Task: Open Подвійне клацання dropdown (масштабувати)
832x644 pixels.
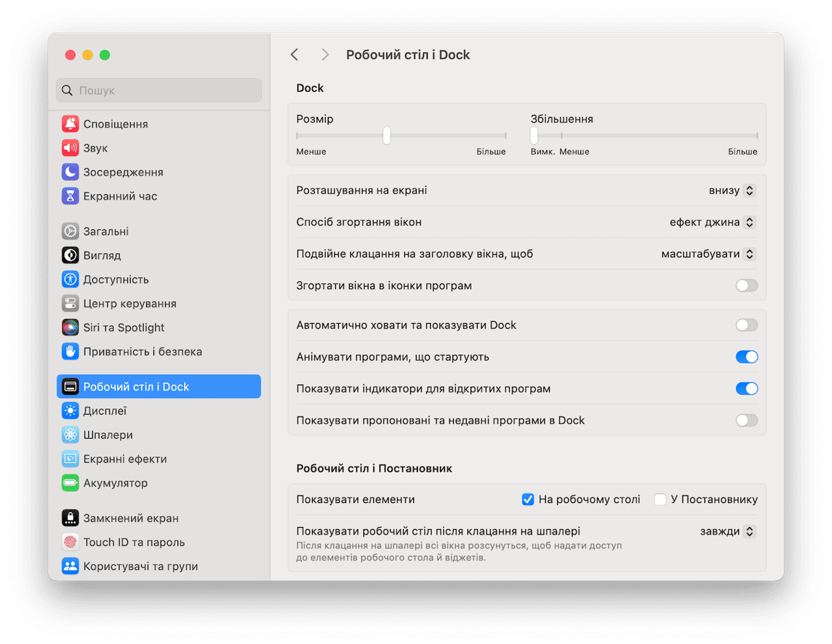Action: [x=708, y=254]
